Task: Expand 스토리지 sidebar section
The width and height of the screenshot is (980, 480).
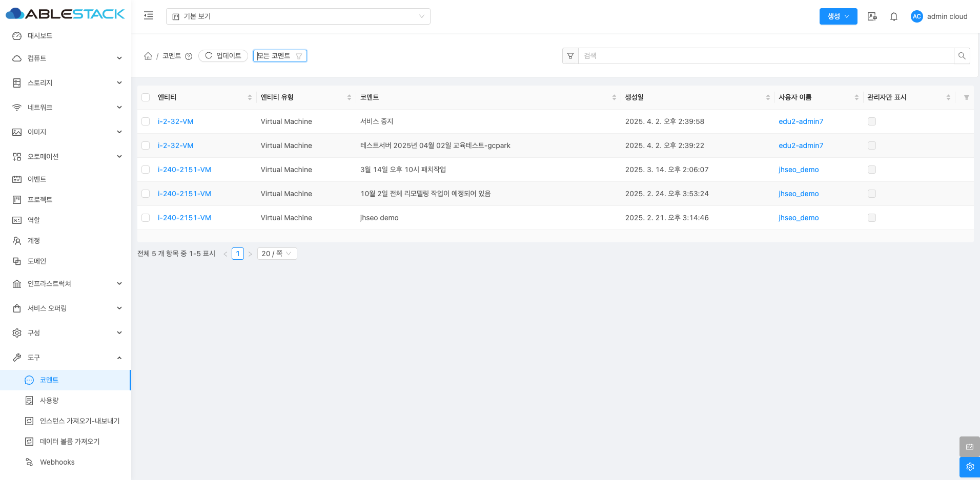Action: 66,83
